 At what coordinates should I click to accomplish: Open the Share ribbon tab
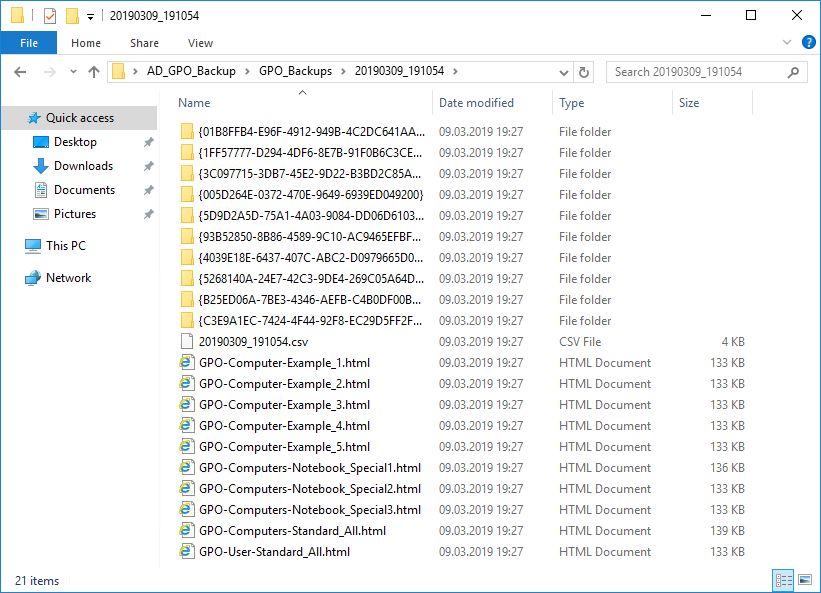tap(145, 43)
